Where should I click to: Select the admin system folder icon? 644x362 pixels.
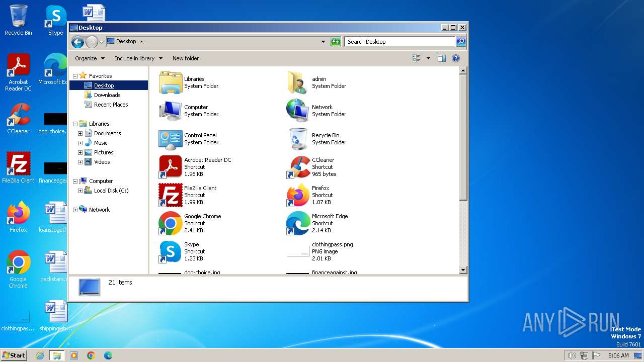pos(298,82)
